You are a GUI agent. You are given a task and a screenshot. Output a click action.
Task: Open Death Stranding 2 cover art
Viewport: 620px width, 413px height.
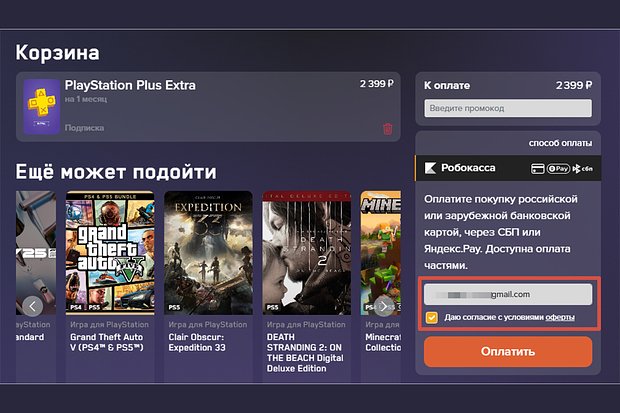coord(307,253)
